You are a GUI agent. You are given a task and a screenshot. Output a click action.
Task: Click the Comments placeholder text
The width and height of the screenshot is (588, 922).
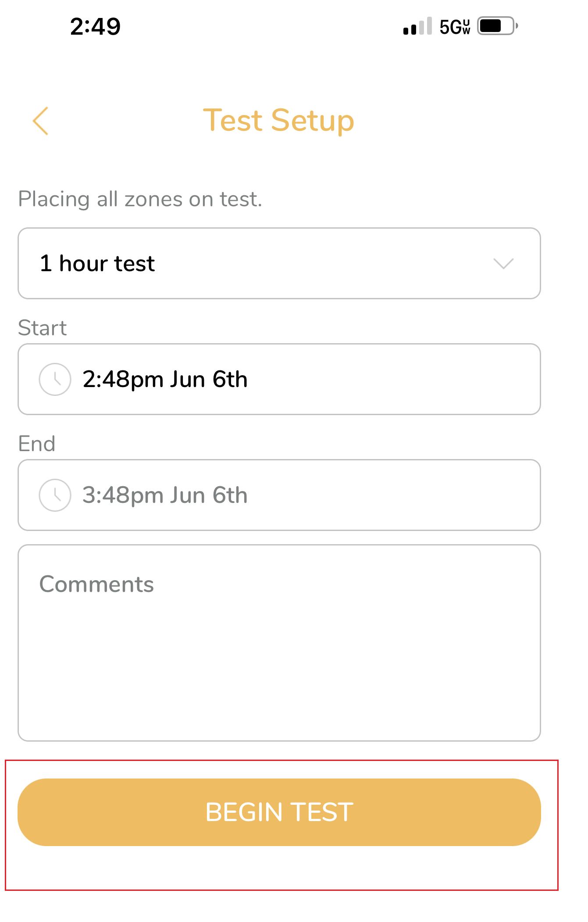96,584
